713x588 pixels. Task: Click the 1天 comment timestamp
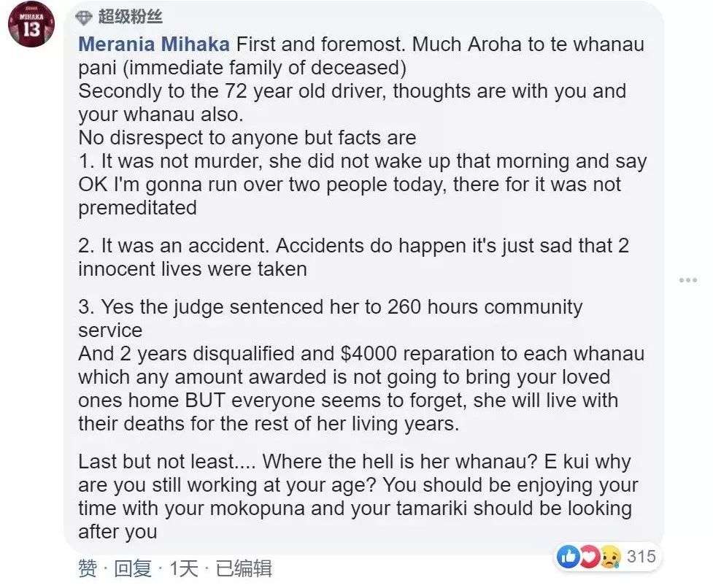click(183, 568)
